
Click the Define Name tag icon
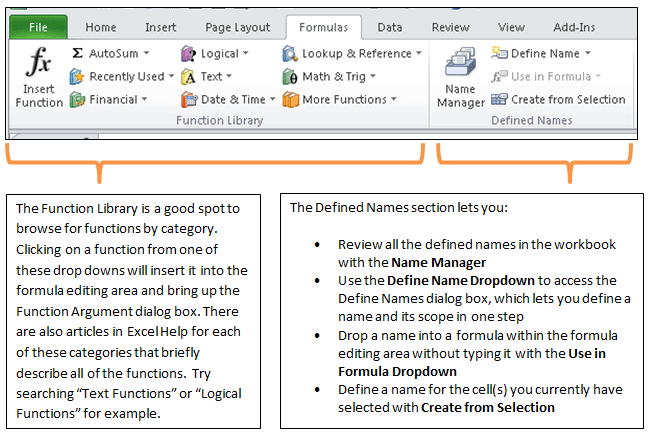[x=499, y=53]
